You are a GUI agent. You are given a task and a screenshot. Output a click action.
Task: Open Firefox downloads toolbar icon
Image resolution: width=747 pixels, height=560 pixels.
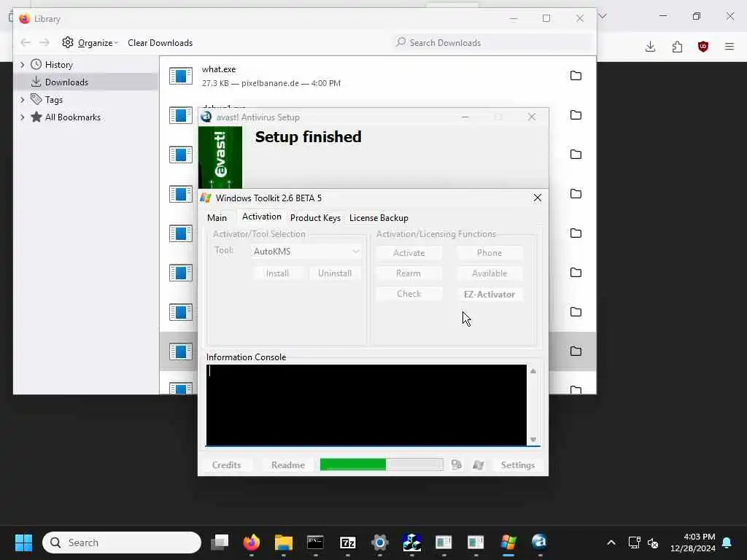point(650,46)
